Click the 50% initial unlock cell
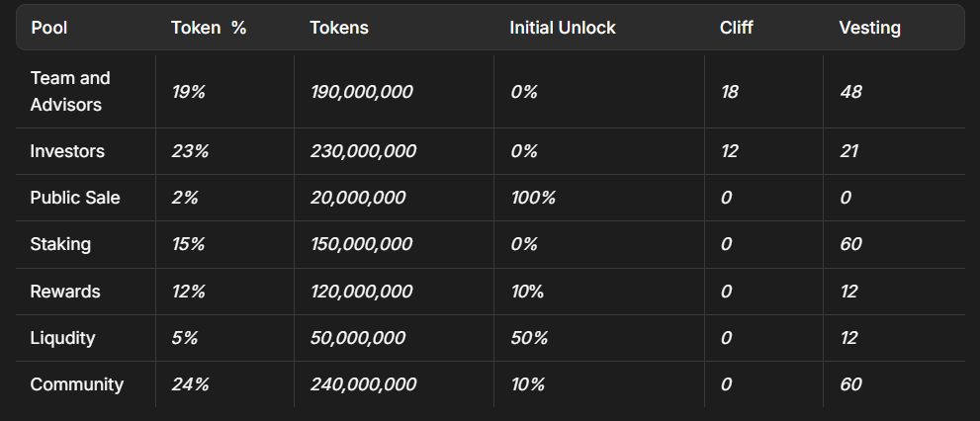Image resolution: width=980 pixels, height=421 pixels. point(528,338)
